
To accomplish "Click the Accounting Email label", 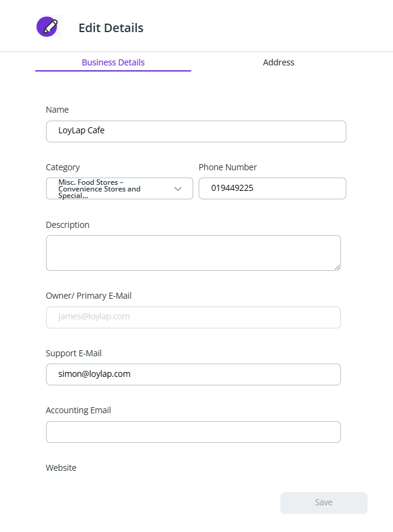I will [79, 410].
